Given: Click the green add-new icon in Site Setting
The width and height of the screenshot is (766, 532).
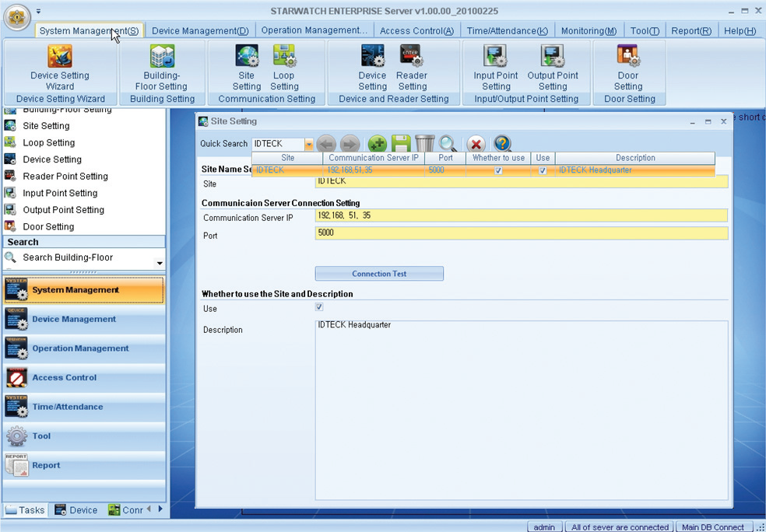Looking at the screenshot, I should coord(377,144).
